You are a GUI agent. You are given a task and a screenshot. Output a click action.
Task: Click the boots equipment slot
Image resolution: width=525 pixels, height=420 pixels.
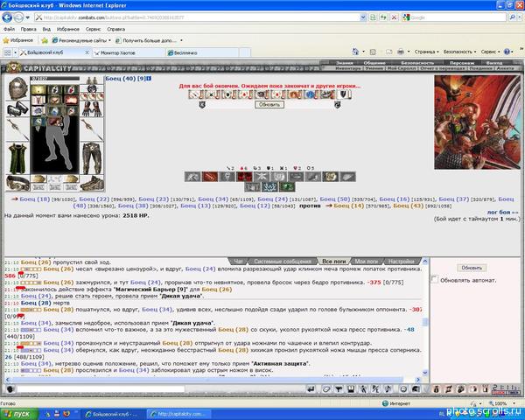pyautogui.click(x=92, y=183)
